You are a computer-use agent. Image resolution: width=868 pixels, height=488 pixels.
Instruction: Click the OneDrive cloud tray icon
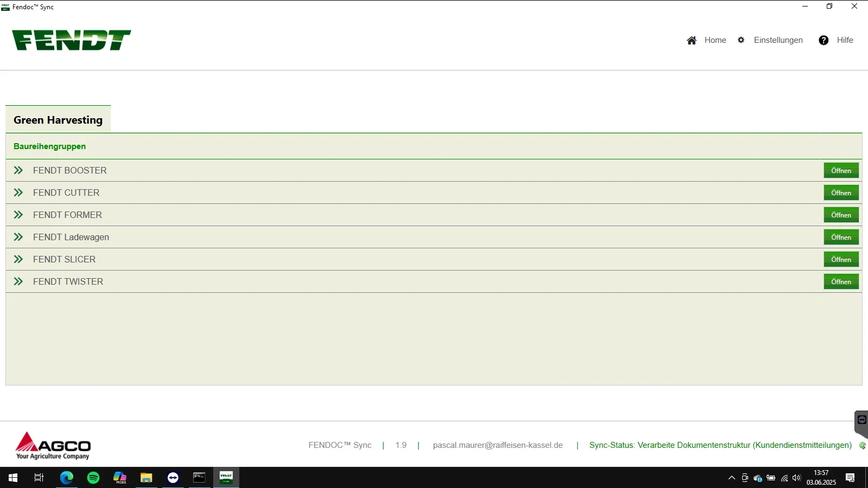tap(758, 478)
